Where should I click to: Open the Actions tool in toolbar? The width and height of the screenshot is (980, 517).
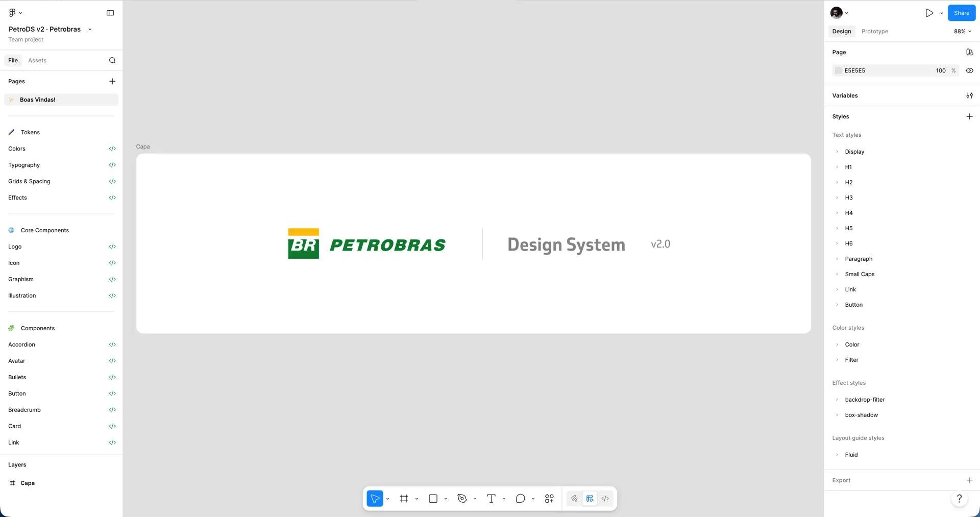[x=549, y=499]
